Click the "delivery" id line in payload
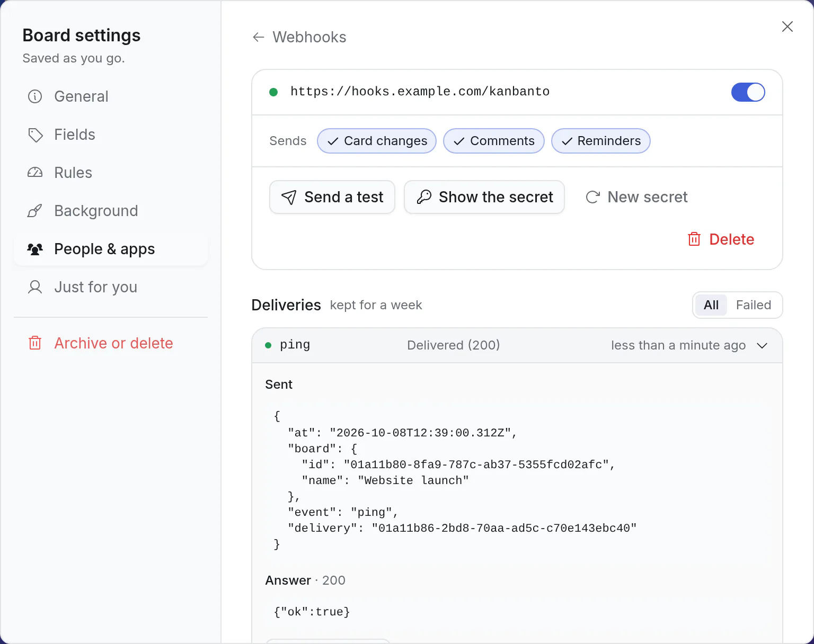This screenshot has height=644, width=814. coord(462,528)
